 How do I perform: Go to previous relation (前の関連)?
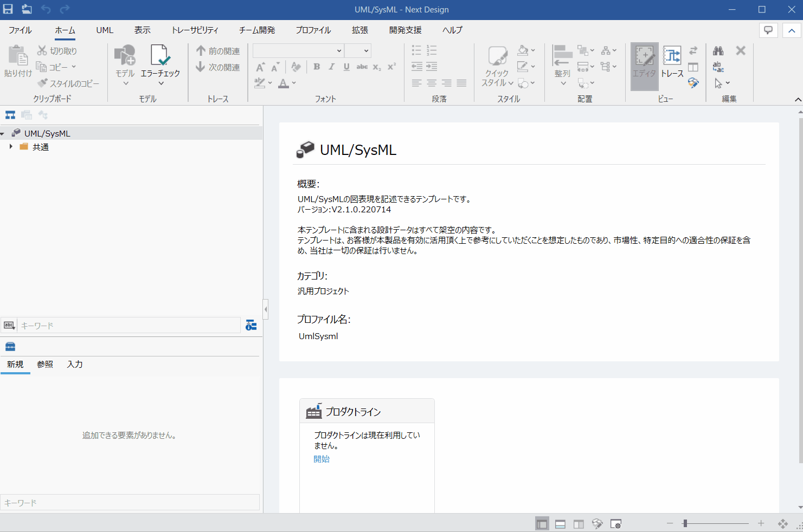pyautogui.click(x=218, y=51)
